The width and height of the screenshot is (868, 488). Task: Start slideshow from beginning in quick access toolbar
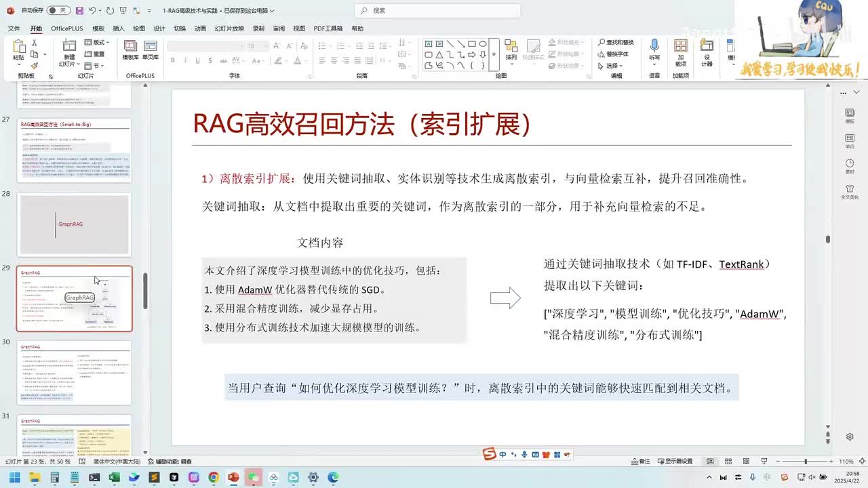pyautogui.click(x=123, y=11)
